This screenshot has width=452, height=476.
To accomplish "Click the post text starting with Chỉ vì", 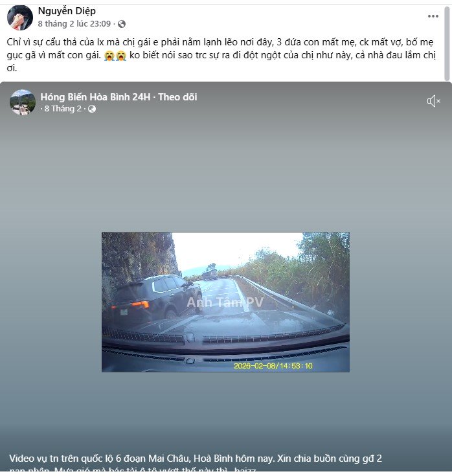I will [x=221, y=55].
